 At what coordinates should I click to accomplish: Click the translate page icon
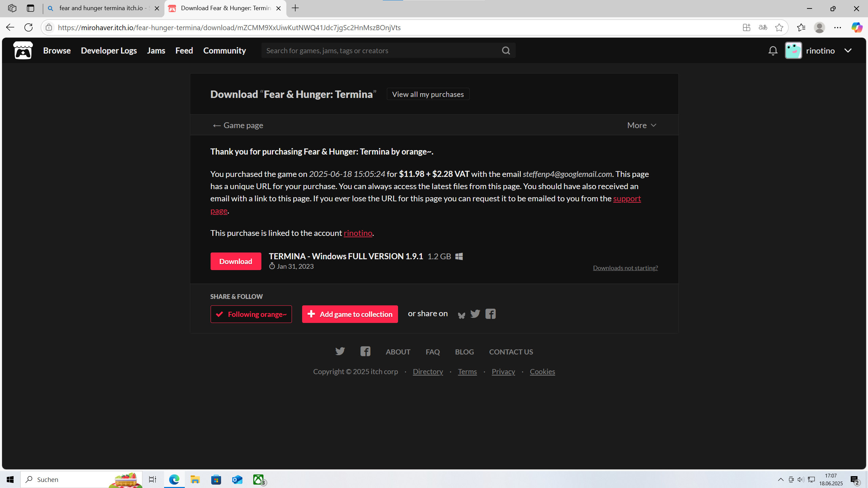point(763,27)
